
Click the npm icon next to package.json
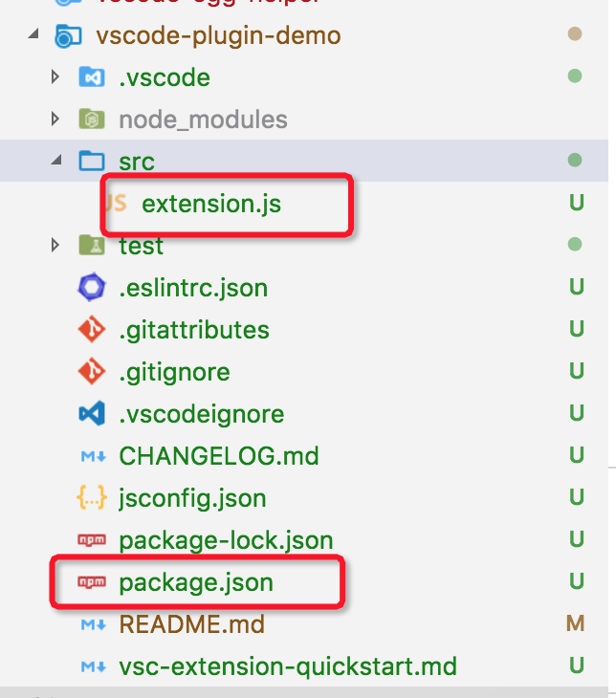pos(91,582)
